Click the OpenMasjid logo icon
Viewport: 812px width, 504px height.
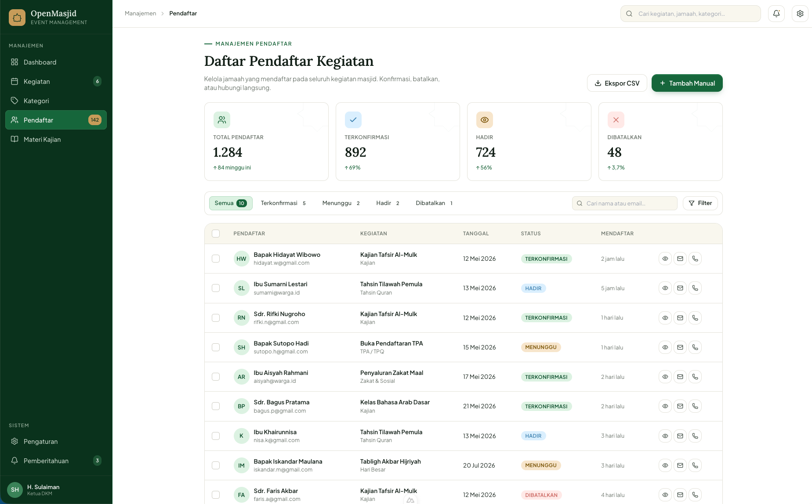point(17,18)
